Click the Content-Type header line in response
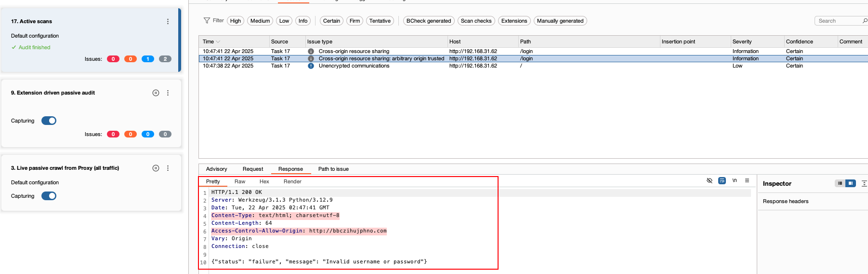Viewport: 868px width, 274px height. 275,215
